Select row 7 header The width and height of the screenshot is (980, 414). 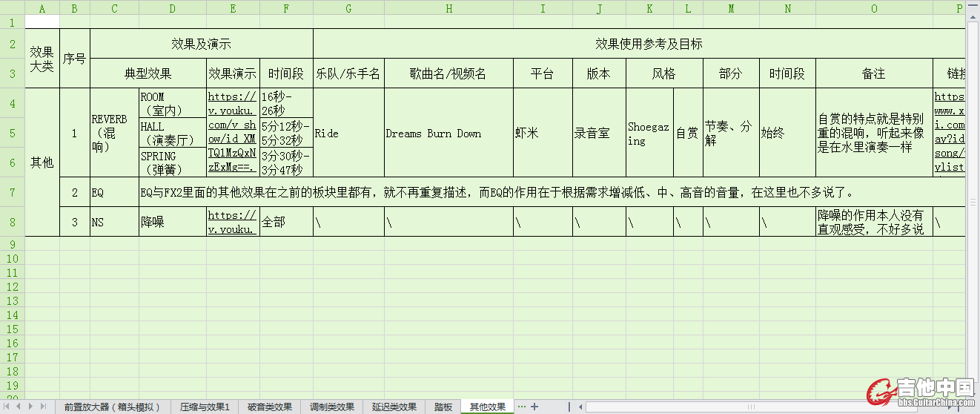pos(12,192)
